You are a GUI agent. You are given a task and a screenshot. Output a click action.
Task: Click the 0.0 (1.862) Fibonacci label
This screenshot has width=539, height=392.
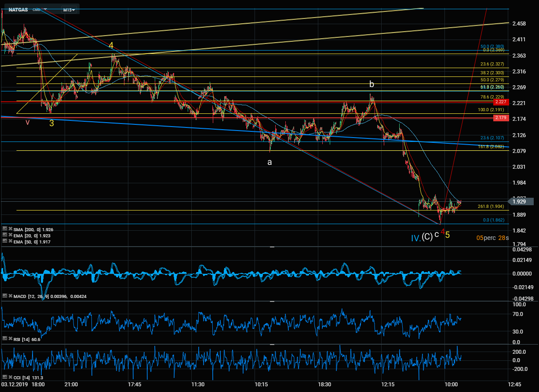493,220
